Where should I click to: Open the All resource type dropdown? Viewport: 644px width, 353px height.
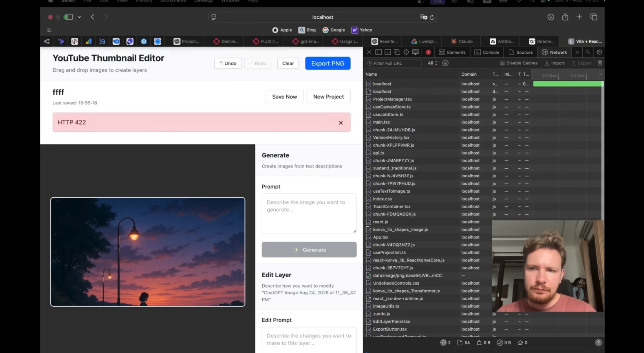tap(432, 63)
